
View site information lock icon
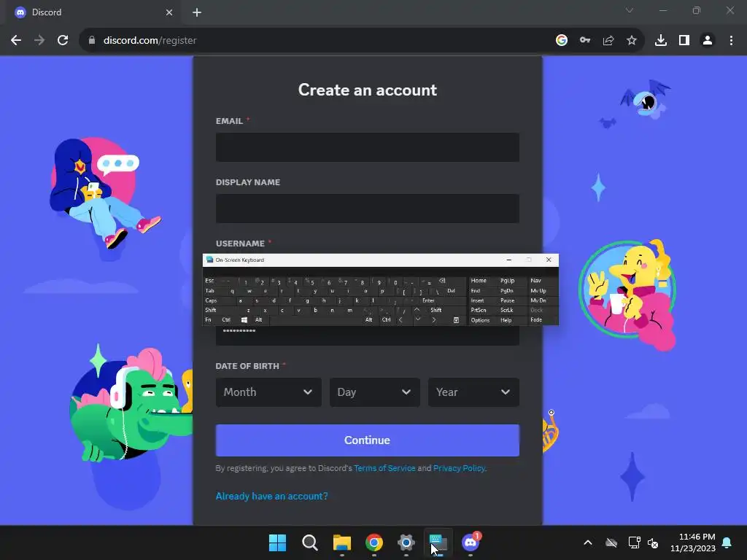[92, 41]
